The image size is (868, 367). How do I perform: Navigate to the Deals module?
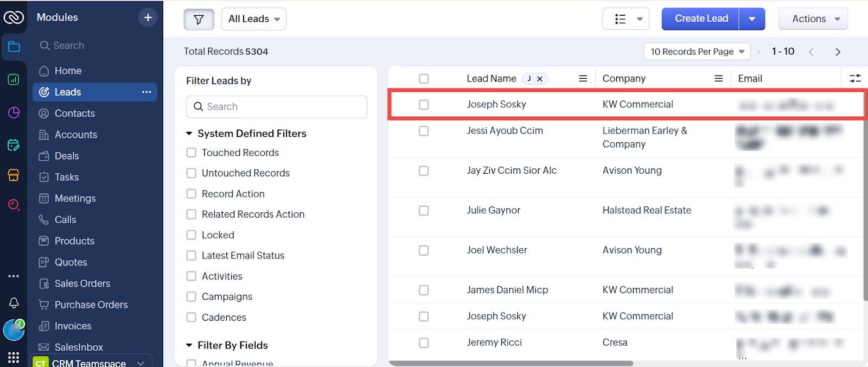point(67,156)
